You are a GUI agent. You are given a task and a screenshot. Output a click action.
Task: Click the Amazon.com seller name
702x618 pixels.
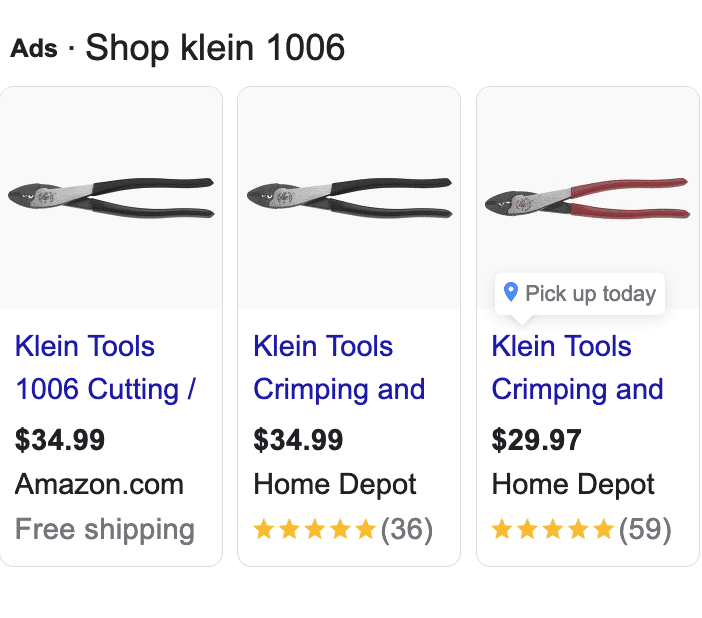tap(99, 485)
